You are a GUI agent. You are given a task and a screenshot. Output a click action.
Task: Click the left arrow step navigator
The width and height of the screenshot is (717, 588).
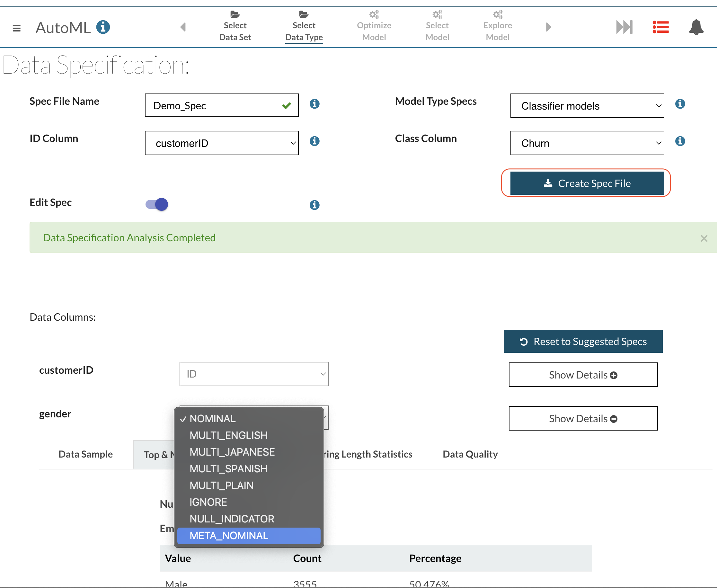coord(183,27)
